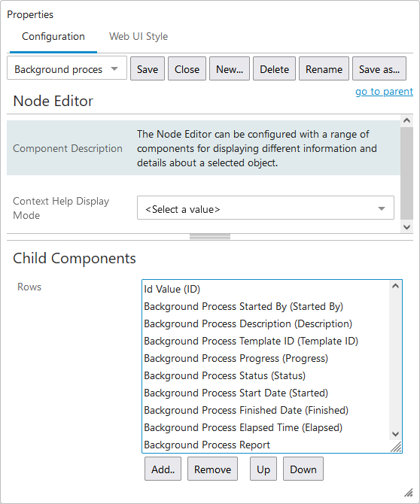420x504 pixels.
Task: Click the Node Editor scrollbar up arrow
Action: pyautogui.click(x=406, y=120)
